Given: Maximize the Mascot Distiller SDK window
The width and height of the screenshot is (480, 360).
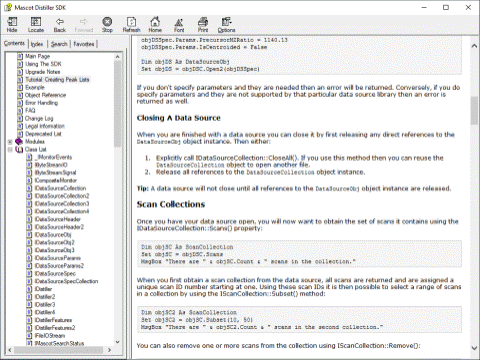Looking at the screenshot, I should tap(446, 7).
